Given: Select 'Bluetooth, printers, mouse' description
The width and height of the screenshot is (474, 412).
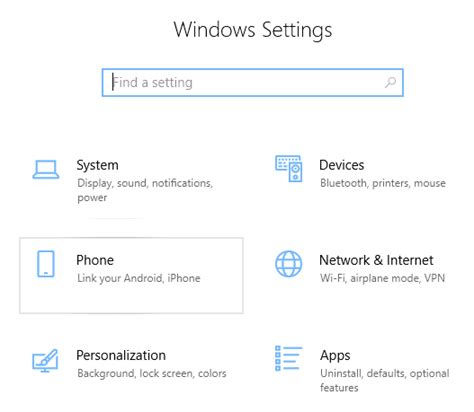Looking at the screenshot, I should (383, 183).
